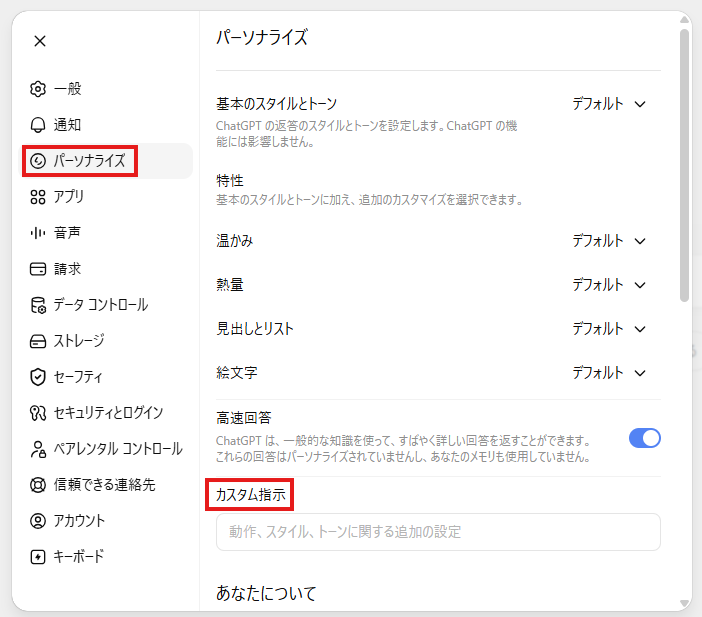The height and width of the screenshot is (617, 702).
Task: Click the database icon beside データ コントロール
Action: [x=38, y=305]
